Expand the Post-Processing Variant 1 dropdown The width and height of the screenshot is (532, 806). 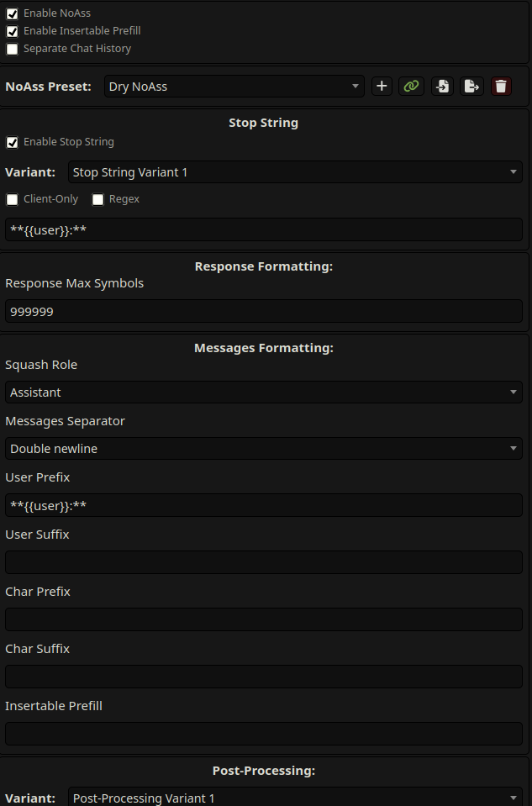coord(295,798)
